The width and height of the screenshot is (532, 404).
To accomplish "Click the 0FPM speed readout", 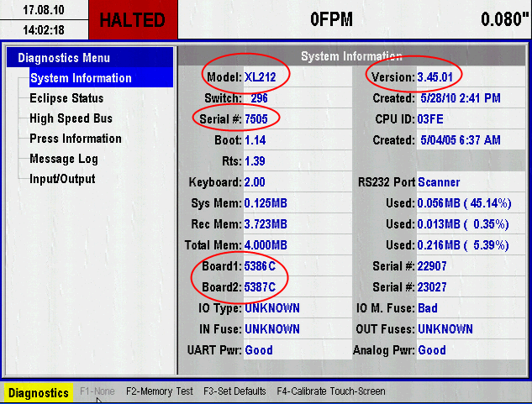I will tap(331, 19).
